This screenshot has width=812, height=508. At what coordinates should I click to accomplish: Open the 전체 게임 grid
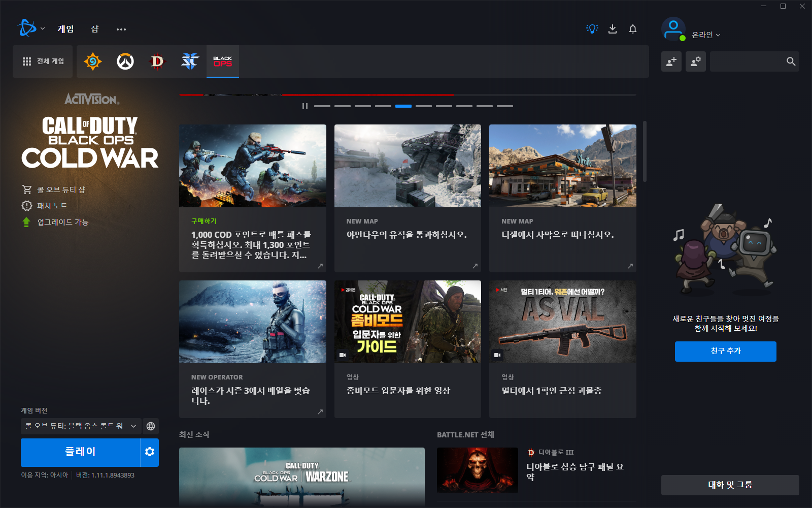pos(43,61)
